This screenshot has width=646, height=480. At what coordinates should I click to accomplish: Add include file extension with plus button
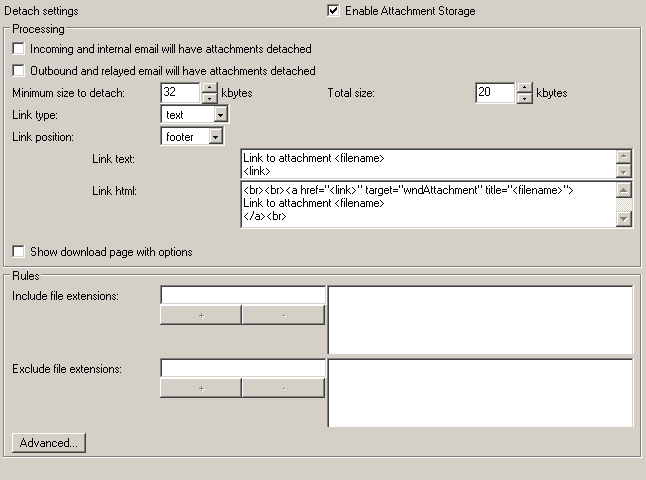(x=201, y=315)
